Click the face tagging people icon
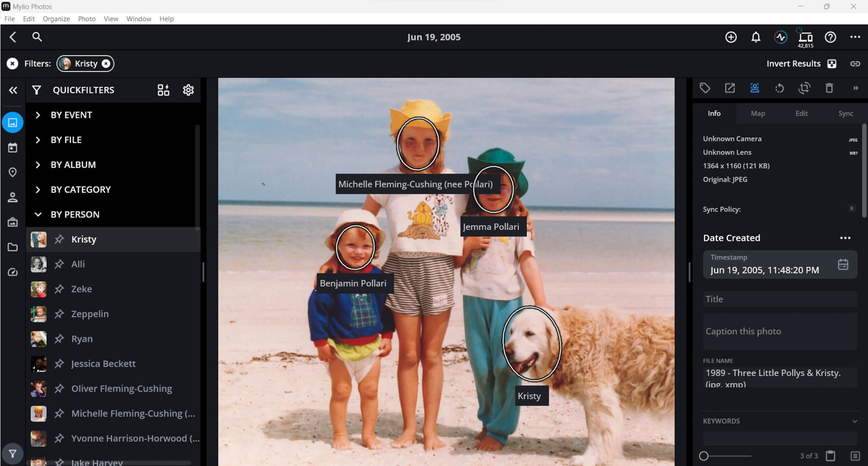 point(754,88)
